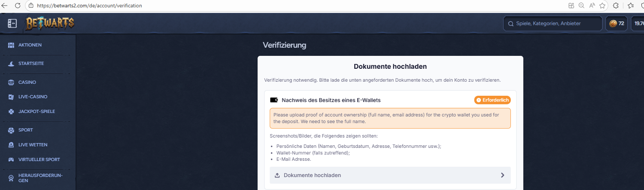Screen dimensions: 644x190
Task: Go to Startseite in the sidebar
Action: (x=31, y=64)
